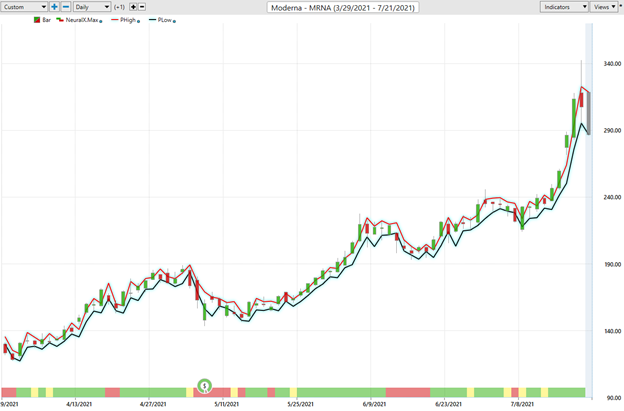Image resolution: width=624 pixels, height=411 pixels.
Task: Open the Custom range dropdown
Action: (24, 7)
